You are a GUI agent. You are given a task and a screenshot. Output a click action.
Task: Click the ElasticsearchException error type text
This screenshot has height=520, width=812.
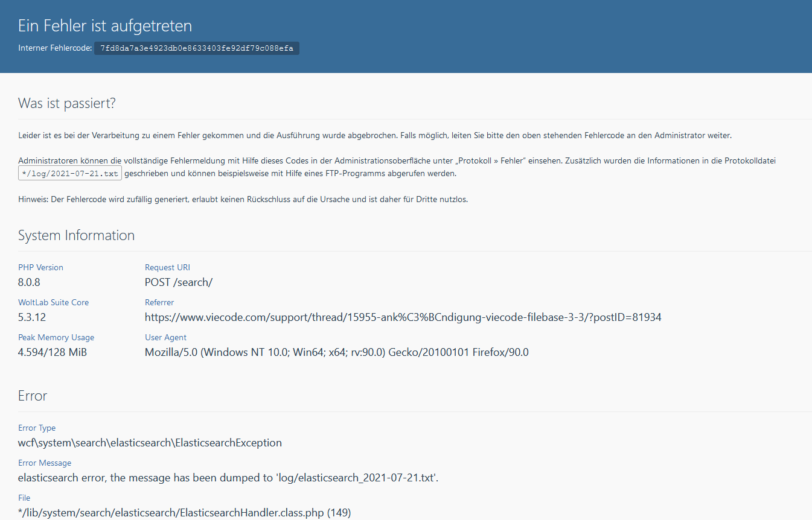click(x=150, y=442)
